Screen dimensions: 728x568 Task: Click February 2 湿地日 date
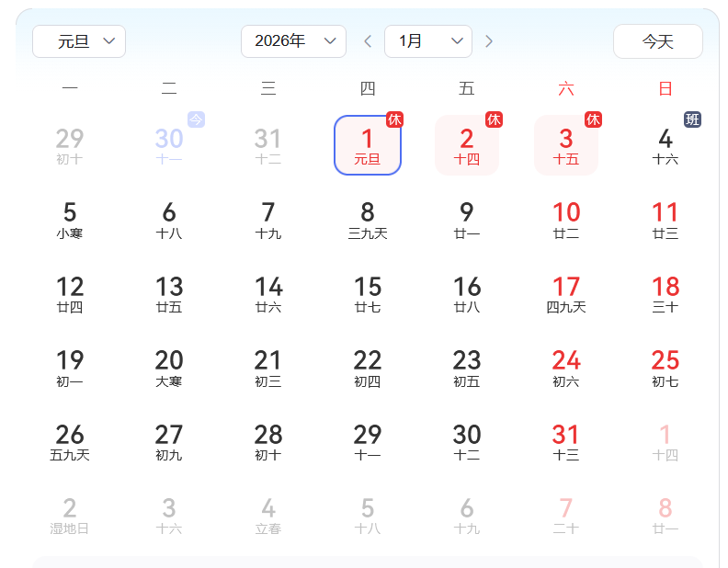click(x=70, y=516)
